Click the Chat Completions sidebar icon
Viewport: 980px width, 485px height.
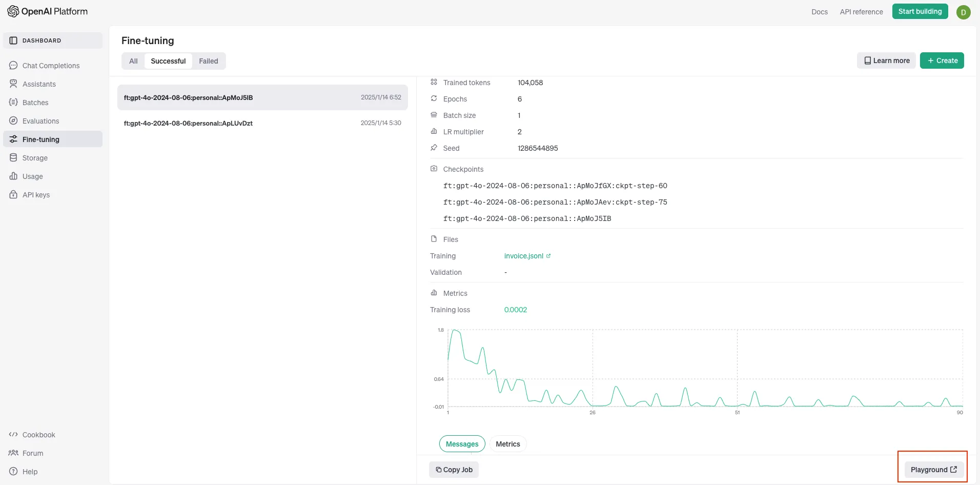tap(13, 65)
